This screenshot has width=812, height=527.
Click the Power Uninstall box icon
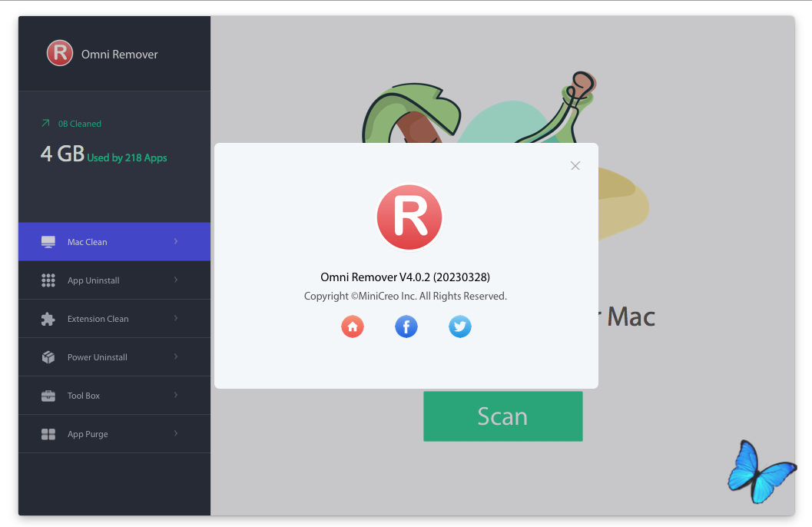[x=48, y=357]
